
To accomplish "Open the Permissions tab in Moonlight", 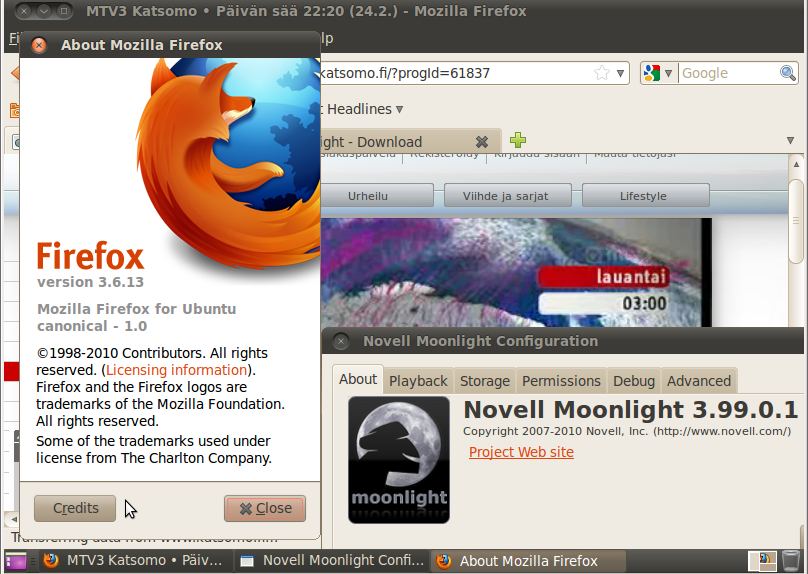I will (x=561, y=381).
